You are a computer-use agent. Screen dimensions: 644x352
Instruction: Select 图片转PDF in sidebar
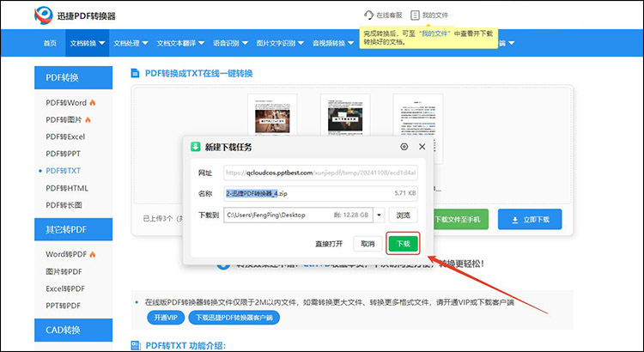click(64, 271)
